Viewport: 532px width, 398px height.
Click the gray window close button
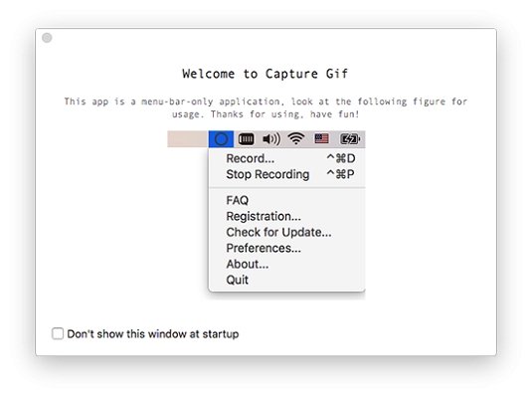click(x=47, y=38)
